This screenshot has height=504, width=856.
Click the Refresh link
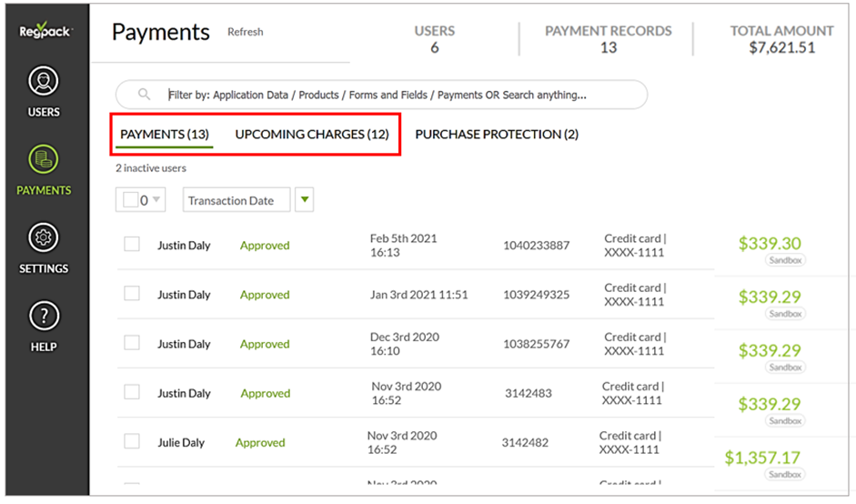(245, 32)
